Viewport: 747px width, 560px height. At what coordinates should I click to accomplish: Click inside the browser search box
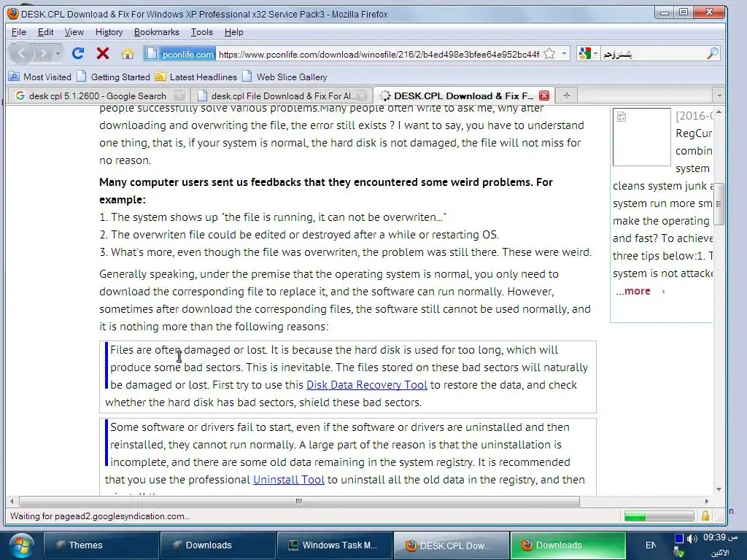(x=653, y=54)
